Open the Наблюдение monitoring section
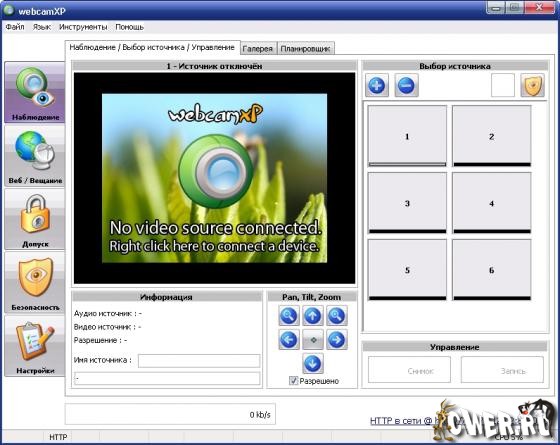This screenshot has height=445, width=560. pyautogui.click(x=35, y=93)
